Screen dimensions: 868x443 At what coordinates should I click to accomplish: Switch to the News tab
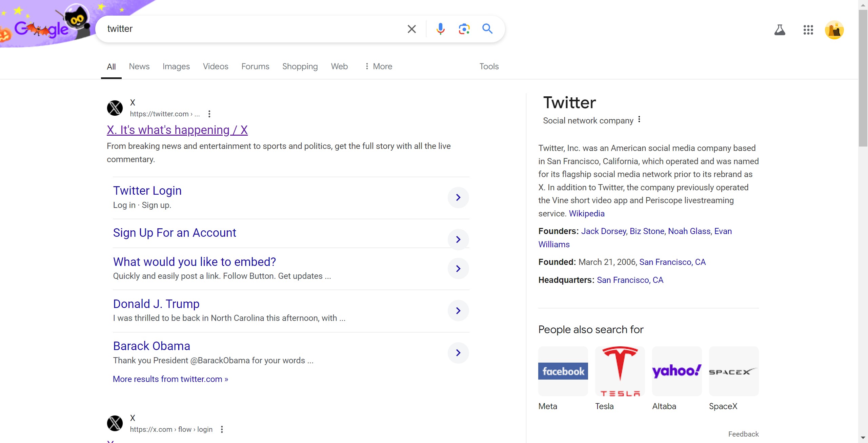pos(139,66)
